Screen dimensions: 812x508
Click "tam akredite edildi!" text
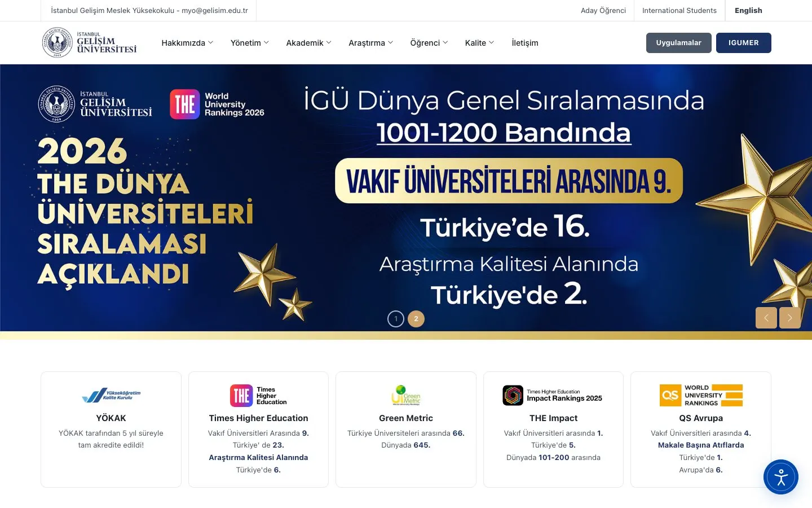[111, 445]
